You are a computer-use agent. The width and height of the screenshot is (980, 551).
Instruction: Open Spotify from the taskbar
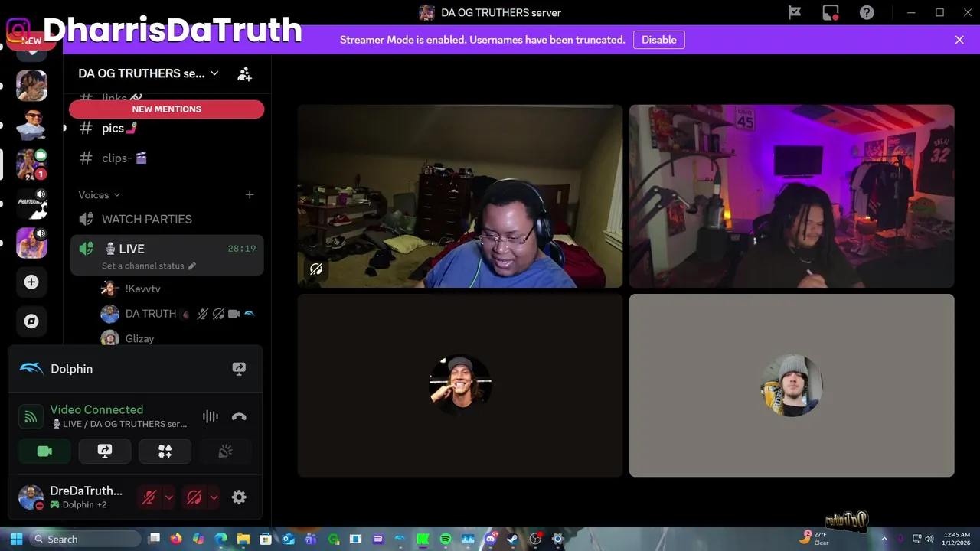click(446, 539)
